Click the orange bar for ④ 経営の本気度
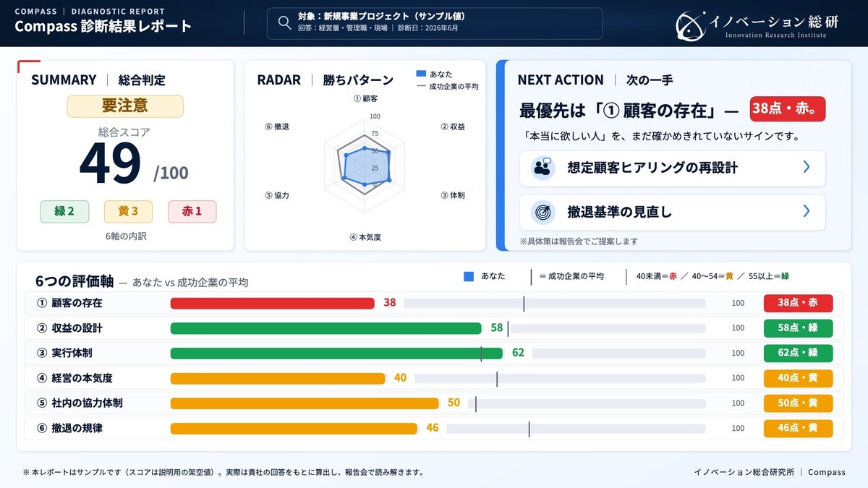 pos(278,378)
